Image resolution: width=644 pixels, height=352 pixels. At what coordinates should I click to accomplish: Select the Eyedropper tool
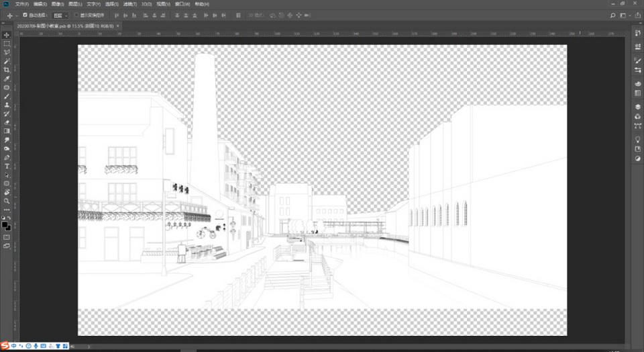coord(7,79)
